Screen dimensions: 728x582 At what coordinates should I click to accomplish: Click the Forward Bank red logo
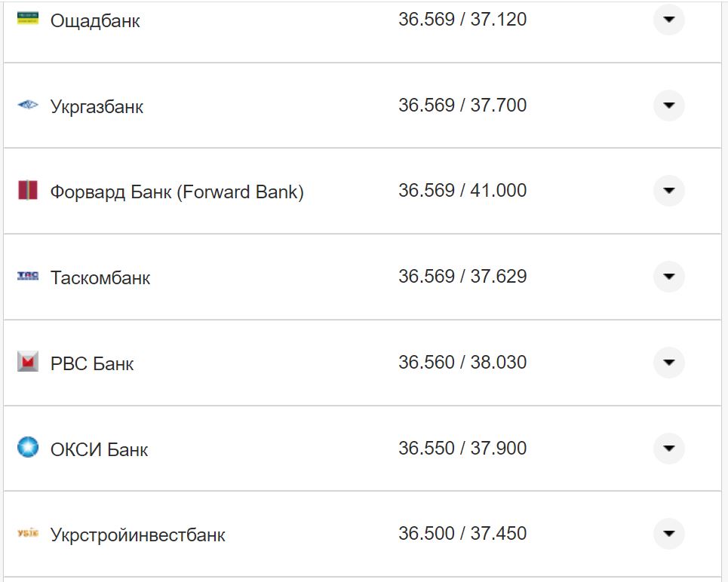28,191
